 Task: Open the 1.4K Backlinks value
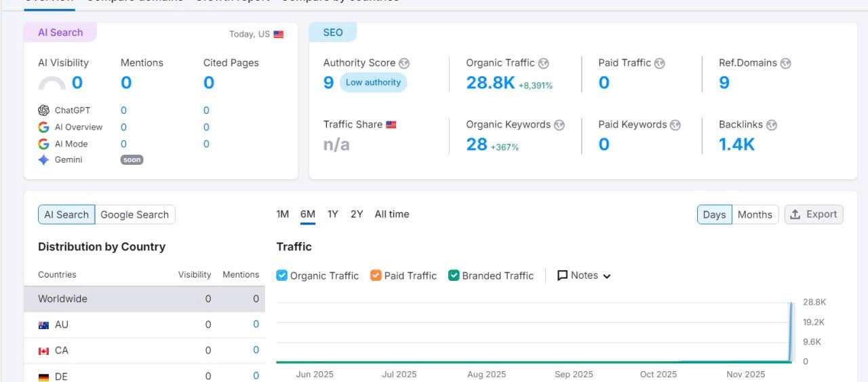(737, 145)
